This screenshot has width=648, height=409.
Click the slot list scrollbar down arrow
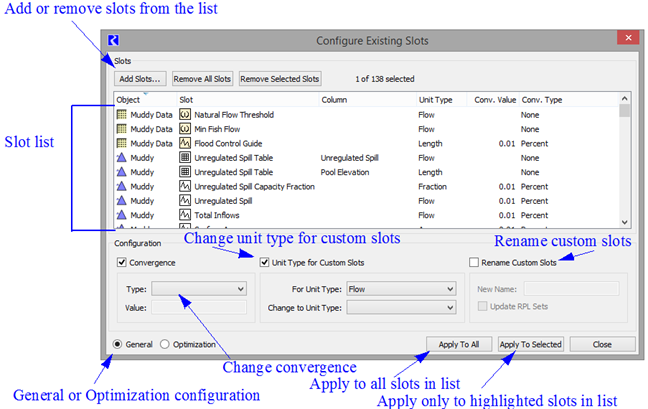pos(625,222)
